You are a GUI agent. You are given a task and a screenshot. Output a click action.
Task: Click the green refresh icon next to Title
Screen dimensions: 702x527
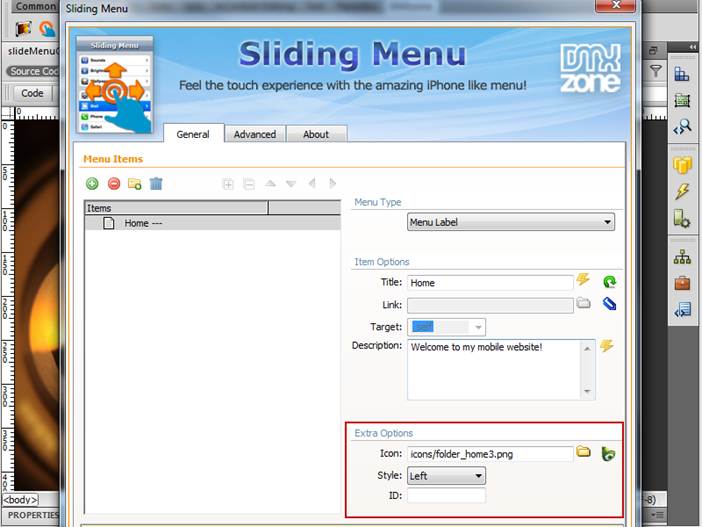click(x=609, y=282)
